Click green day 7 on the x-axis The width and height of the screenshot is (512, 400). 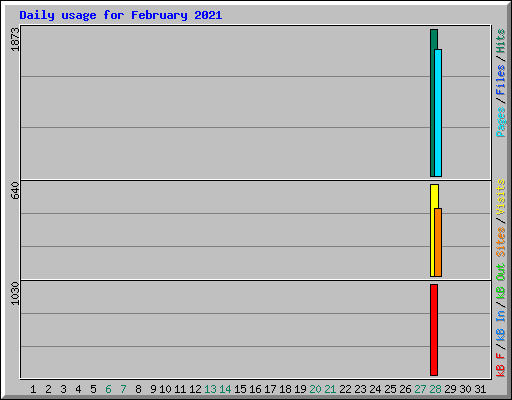(x=123, y=389)
